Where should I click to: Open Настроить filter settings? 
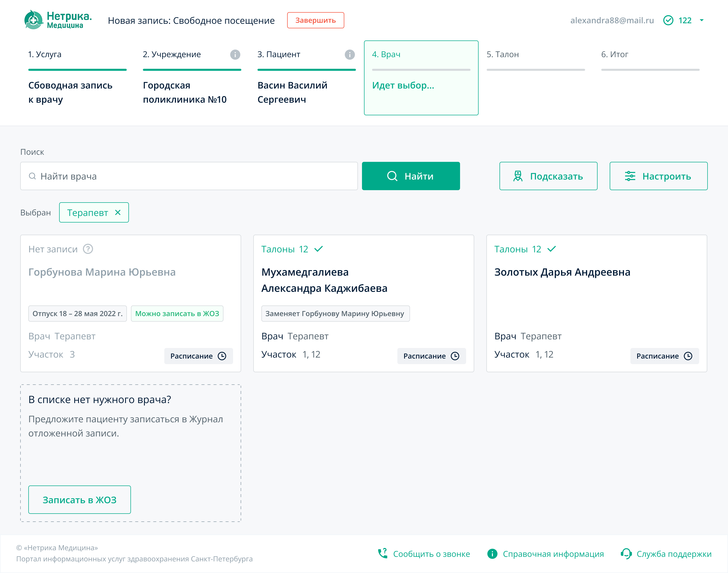pos(658,176)
